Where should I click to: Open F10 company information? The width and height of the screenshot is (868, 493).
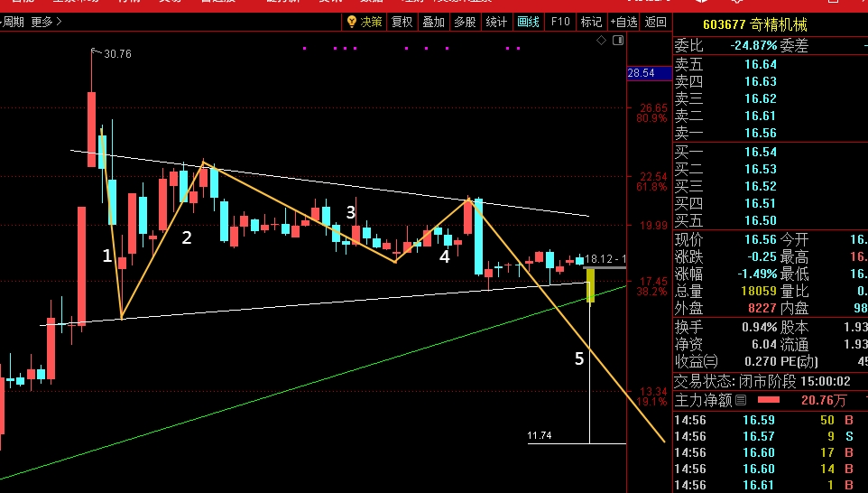pyautogui.click(x=560, y=22)
